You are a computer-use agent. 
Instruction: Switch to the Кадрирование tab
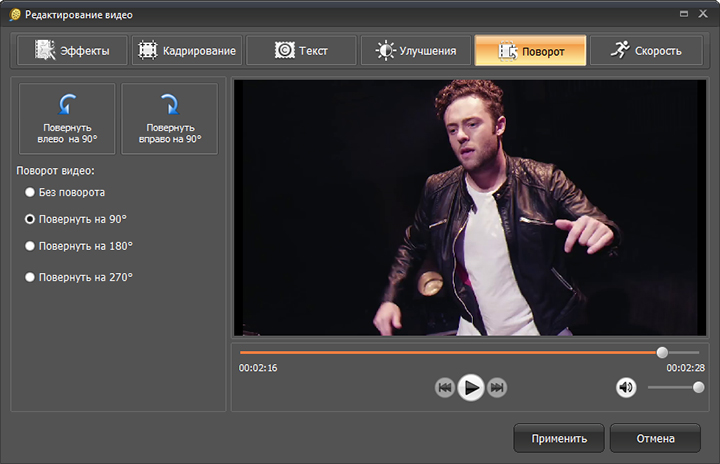pyautogui.click(x=187, y=50)
